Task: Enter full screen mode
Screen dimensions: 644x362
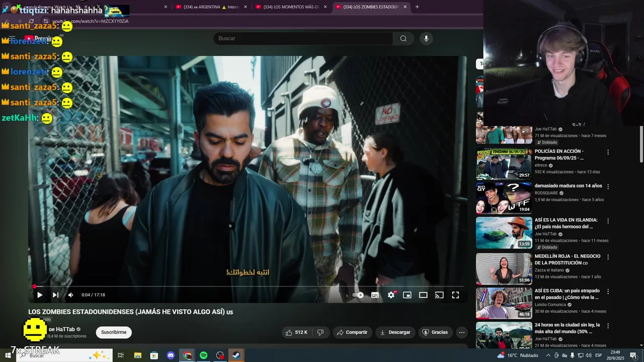Action: click(x=455, y=295)
